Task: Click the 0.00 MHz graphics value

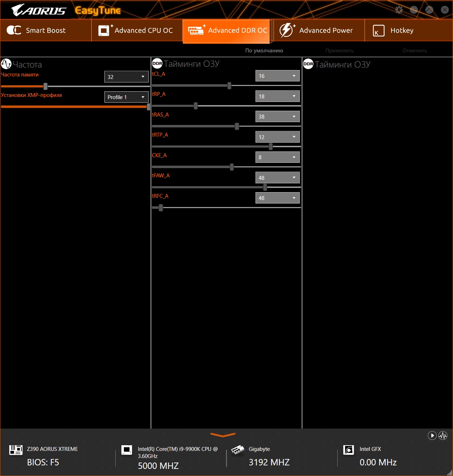Action: 378,462
